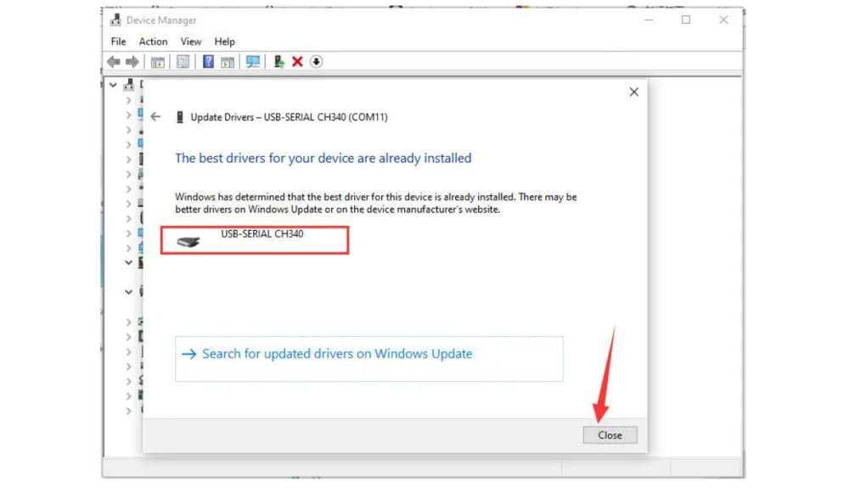The width and height of the screenshot is (849, 504).
Task: Go back using the Update Drivers dialog arrow
Action: [x=155, y=117]
